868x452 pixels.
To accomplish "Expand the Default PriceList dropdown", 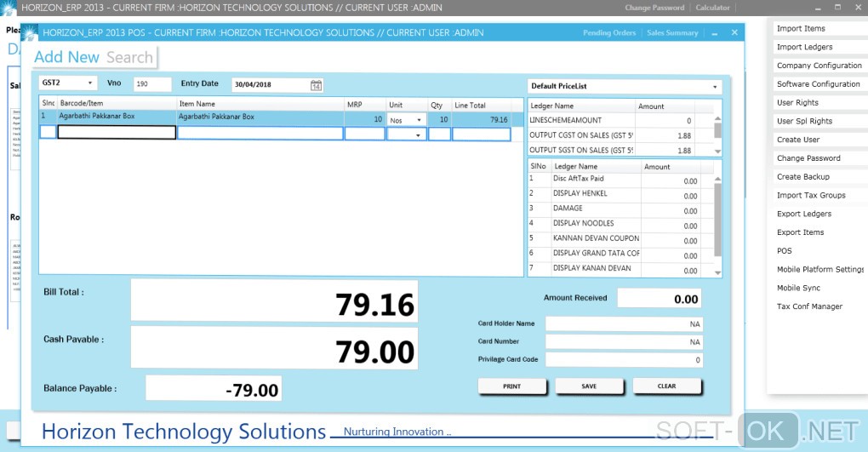I will pyautogui.click(x=715, y=87).
